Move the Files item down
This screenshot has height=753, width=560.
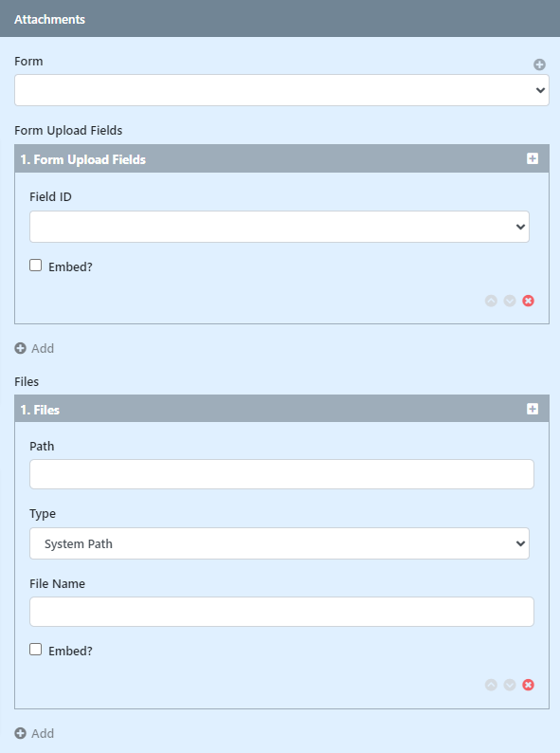(510, 685)
